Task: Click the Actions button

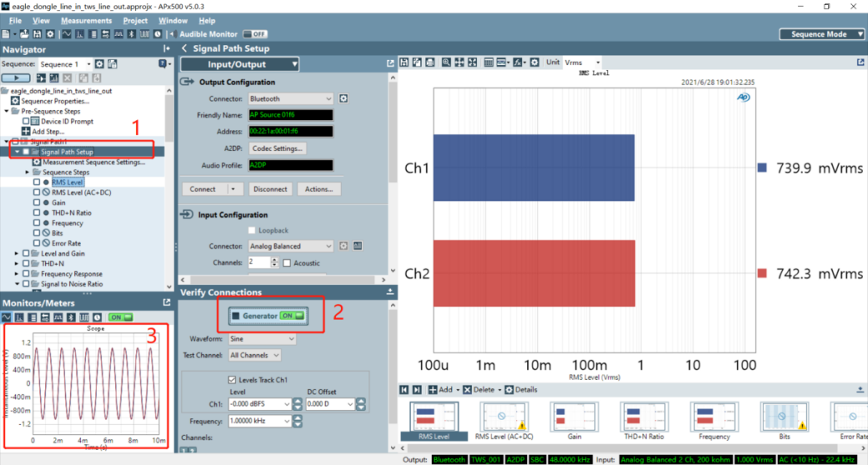Action: pos(319,190)
